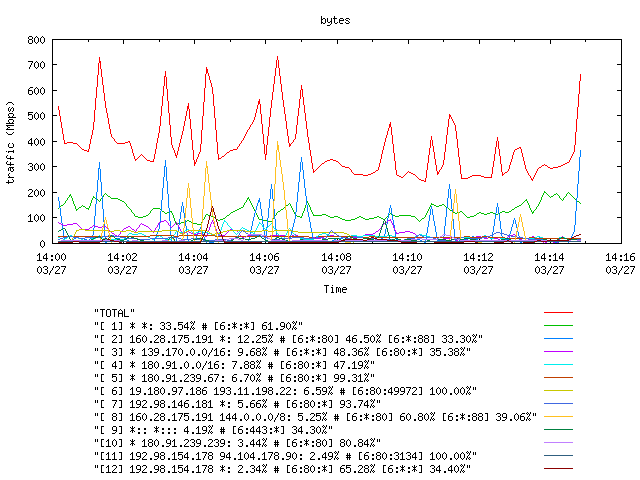Click the 14:02 03/27 time label
640x480 pixels.
pos(122,263)
